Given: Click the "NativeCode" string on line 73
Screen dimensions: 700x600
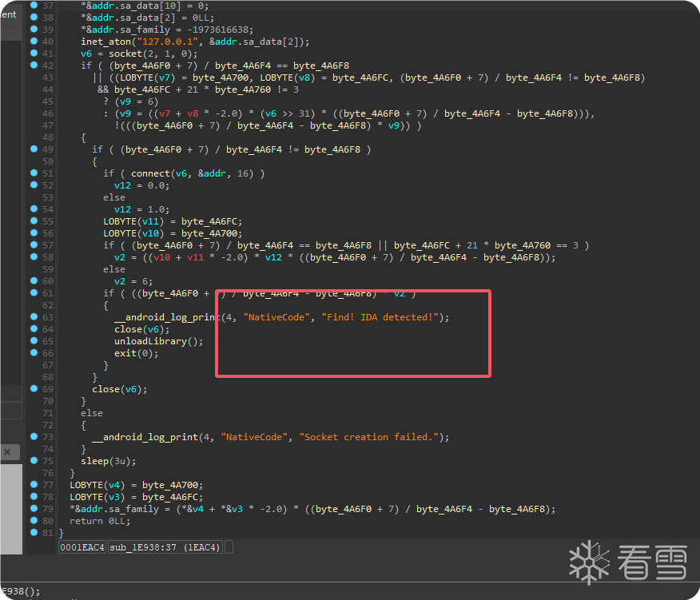Looking at the screenshot, I should 254,437.
